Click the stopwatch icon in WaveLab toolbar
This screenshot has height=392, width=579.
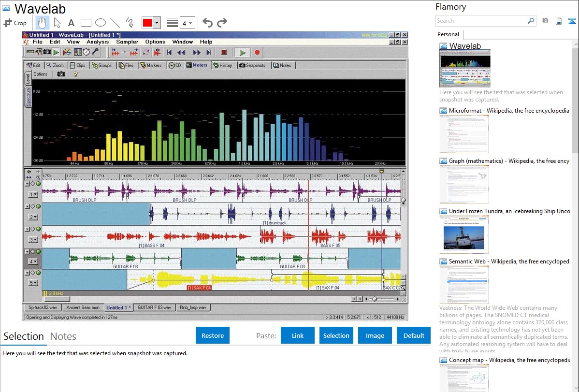[86, 52]
